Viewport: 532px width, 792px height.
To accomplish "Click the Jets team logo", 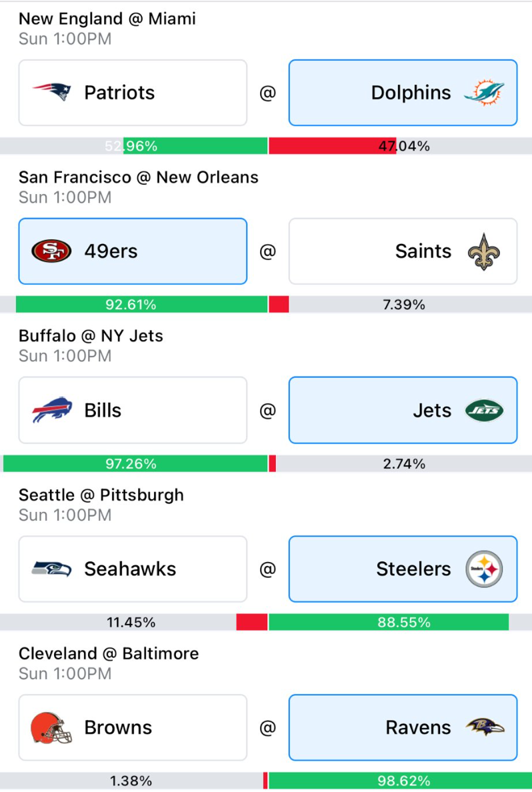I will tap(484, 410).
